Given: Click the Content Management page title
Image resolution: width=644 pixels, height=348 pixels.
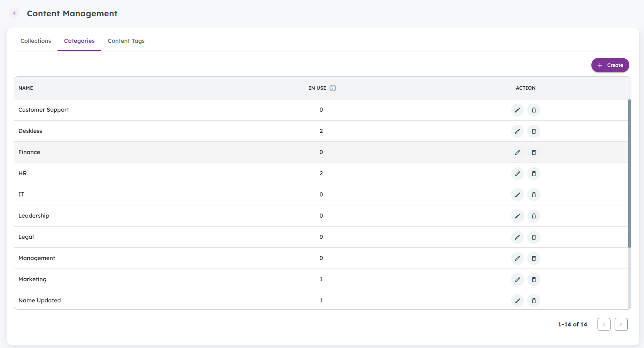Looking at the screenshot, I should point(72,13).
